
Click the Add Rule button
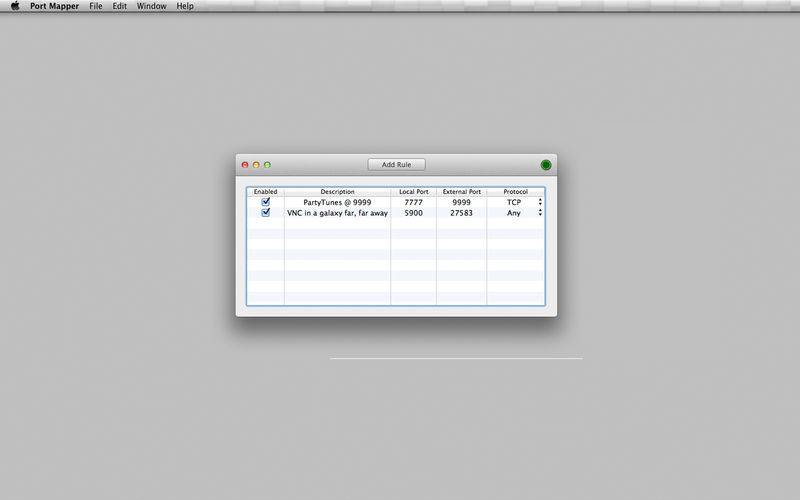396,165
